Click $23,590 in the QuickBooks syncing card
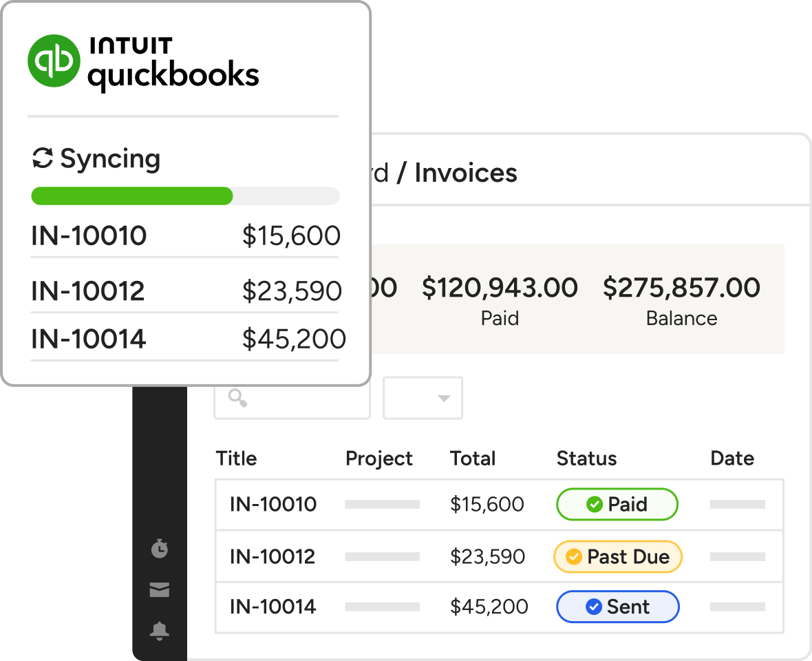This screenshot has height=661, width=812. click(292, 291)
